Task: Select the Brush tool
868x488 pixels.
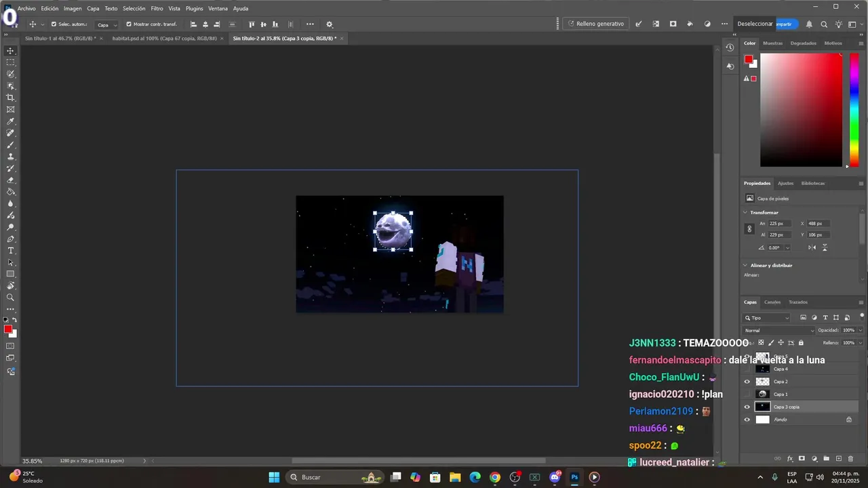Action: (10, 145)
